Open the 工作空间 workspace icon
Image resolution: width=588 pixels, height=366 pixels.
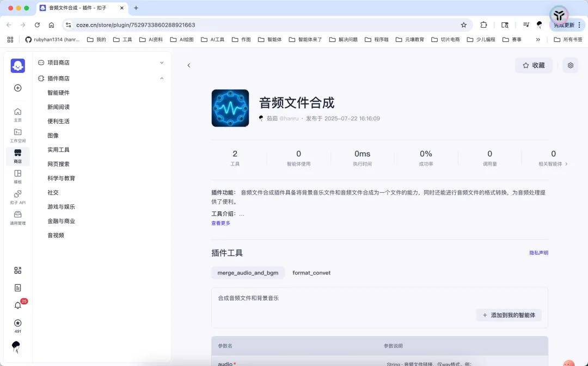tap(17, 135)
